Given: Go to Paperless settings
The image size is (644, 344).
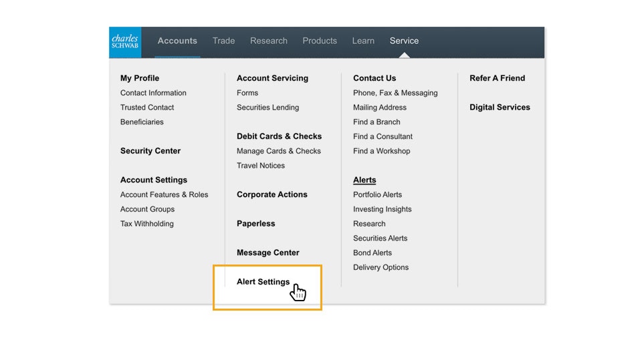Looking at the screenshot, I should coord(255,224).
